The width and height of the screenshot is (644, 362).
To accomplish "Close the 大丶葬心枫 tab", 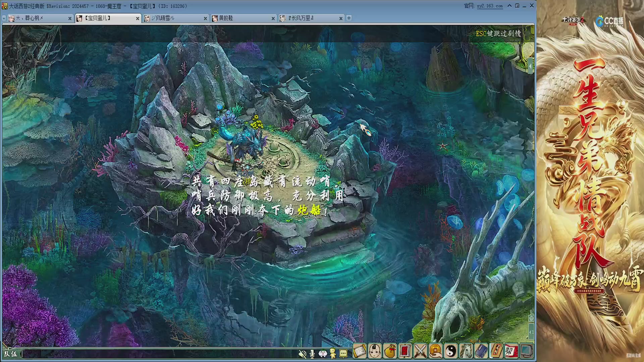I will [x=70, y=18].
